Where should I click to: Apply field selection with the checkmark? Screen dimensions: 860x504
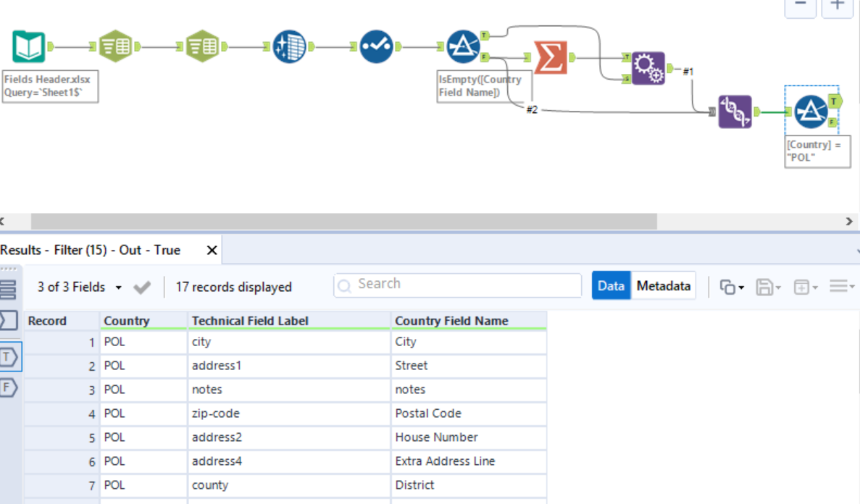point(142,287)
